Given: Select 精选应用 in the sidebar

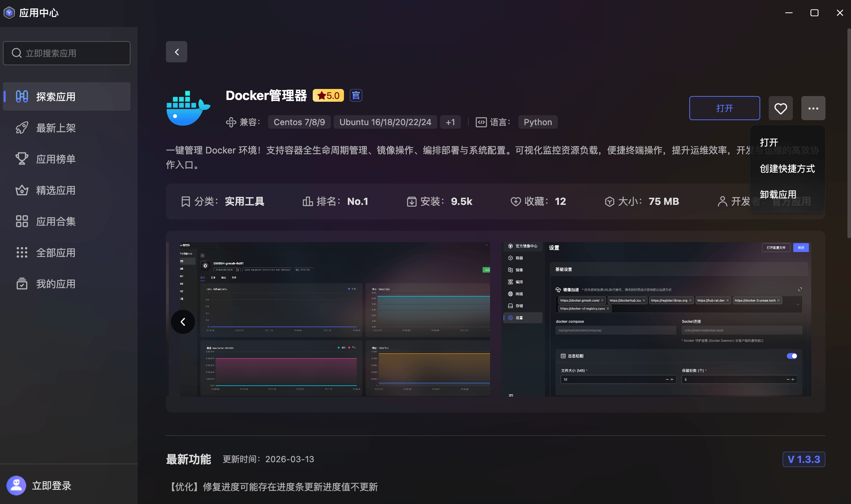Looking at the screenshot, I should coord(67,190).
